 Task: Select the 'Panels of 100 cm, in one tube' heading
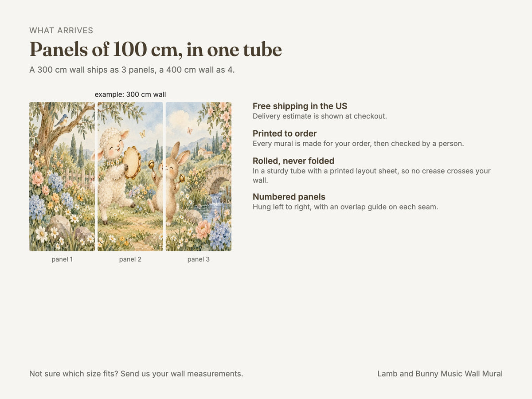tap(156, 49)
